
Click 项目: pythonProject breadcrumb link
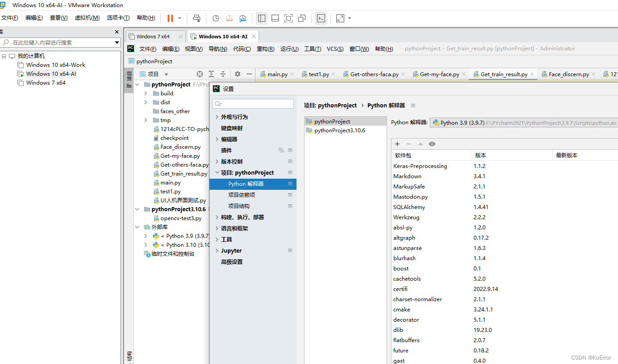coord(330,106)
